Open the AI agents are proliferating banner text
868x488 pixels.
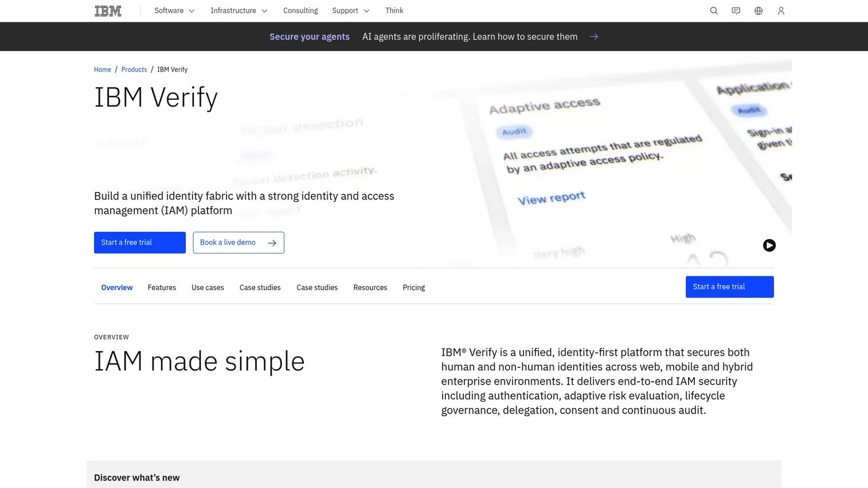point(470,37)
